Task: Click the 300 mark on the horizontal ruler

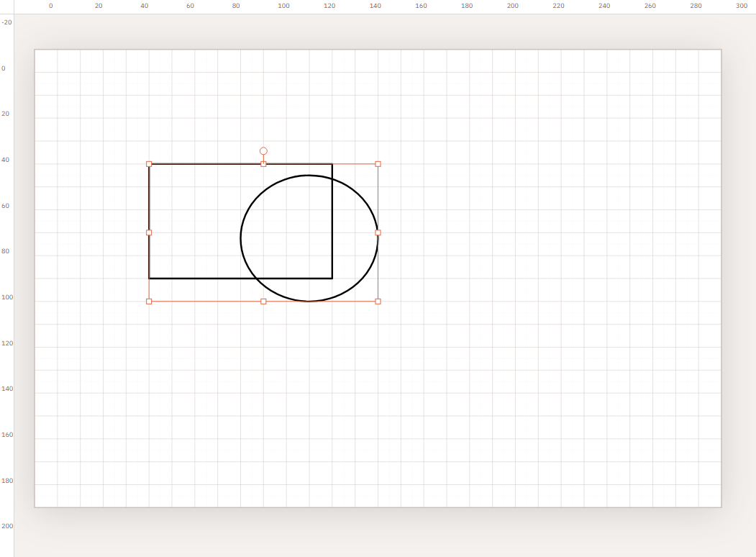Action: pos(742,6)
